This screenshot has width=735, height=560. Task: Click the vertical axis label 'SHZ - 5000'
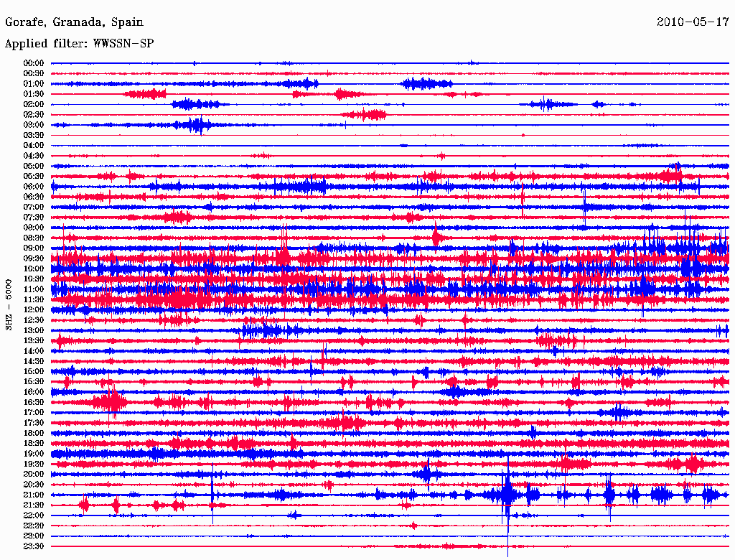[9, 305]
